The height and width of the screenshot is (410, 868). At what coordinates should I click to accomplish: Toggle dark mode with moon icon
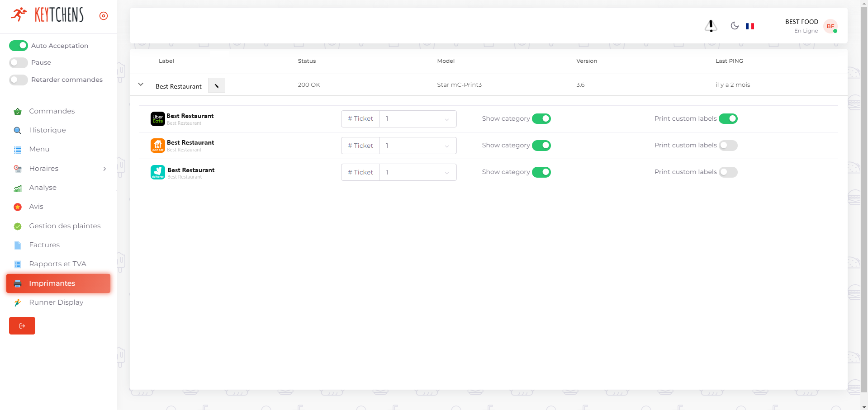(735, 26)
